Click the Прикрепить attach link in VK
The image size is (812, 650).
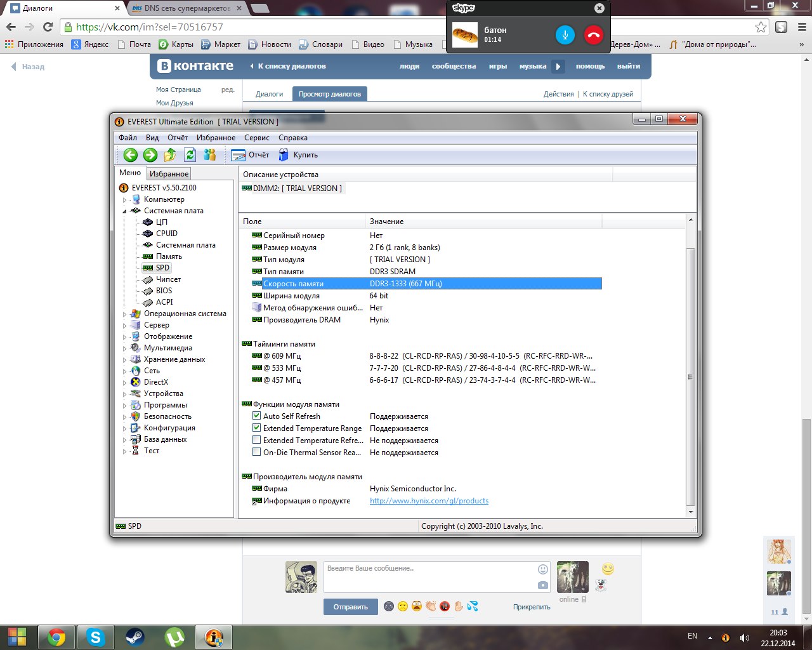coord(532,607)
